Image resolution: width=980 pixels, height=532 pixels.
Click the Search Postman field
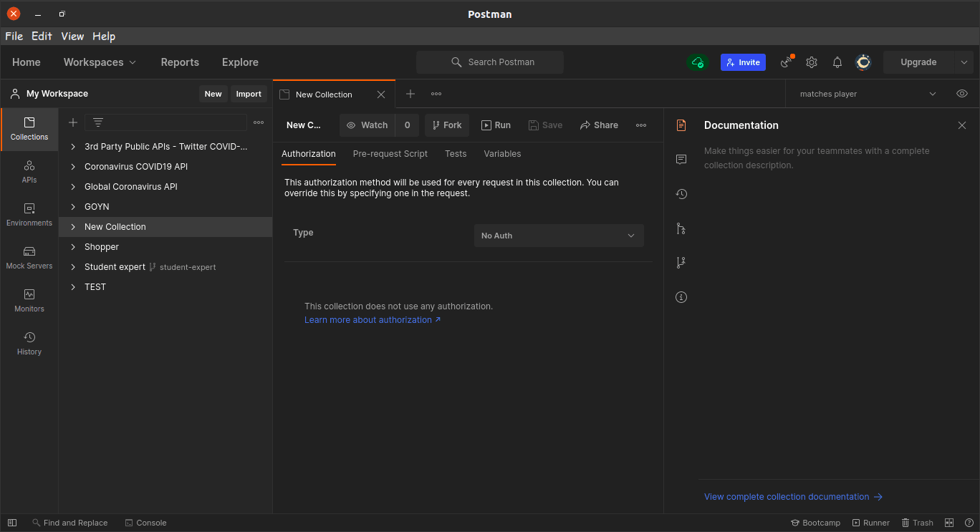click(490, 62)
